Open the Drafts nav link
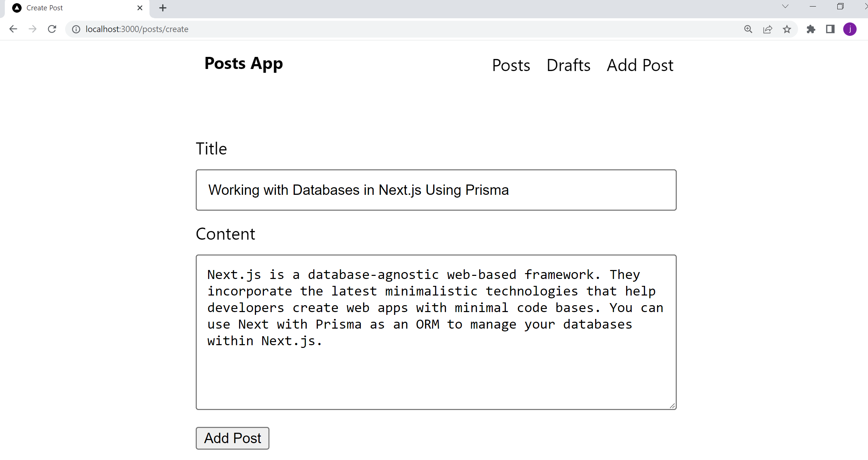 (569, 66)
